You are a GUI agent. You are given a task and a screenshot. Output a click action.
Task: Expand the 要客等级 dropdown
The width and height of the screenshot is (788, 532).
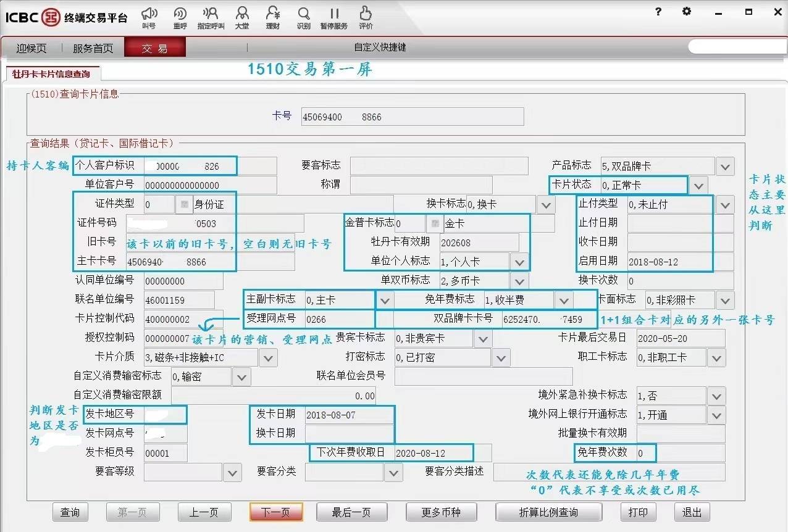pos(232,472)
